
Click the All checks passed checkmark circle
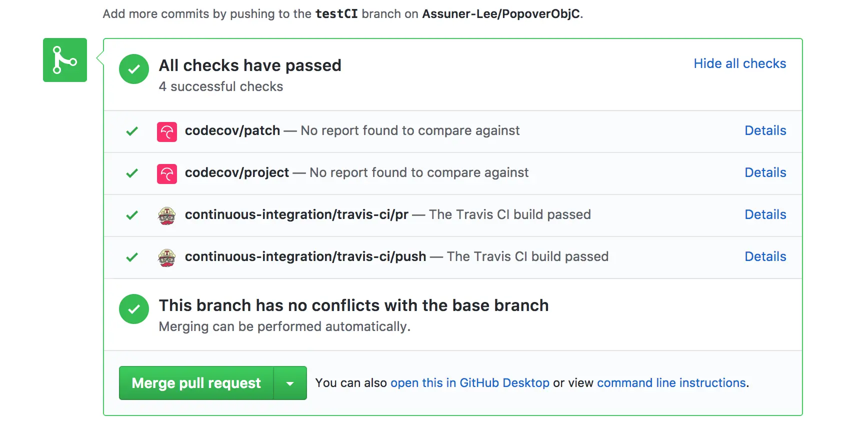click(x=134, y=69)
